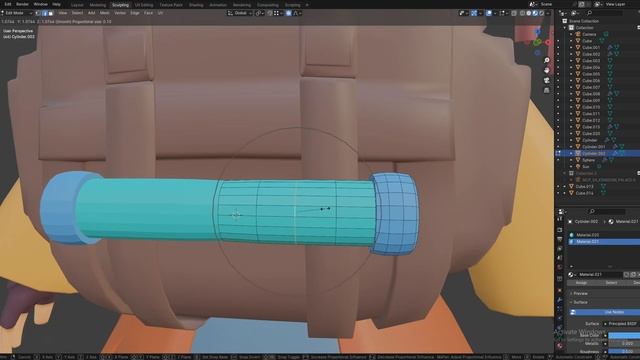Adjust the Metallic value slider
This screenshot has height=360, width=640.
pyautogui.click(x=624, y=344)
